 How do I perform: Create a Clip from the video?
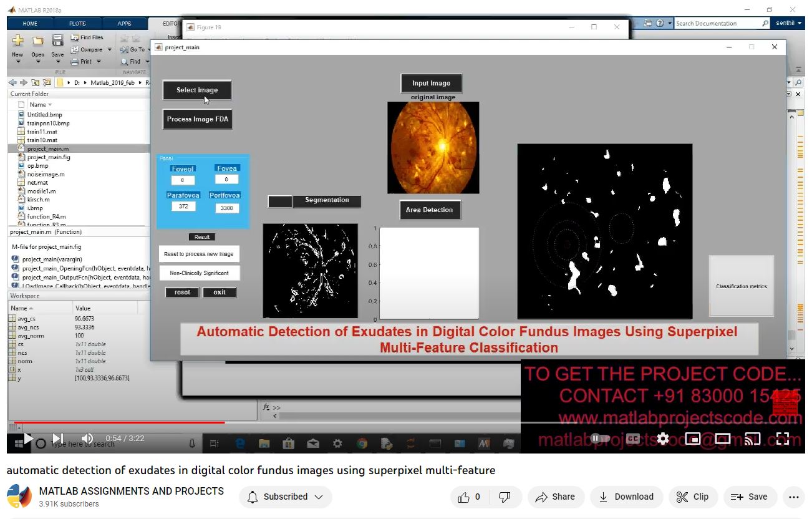693,497
